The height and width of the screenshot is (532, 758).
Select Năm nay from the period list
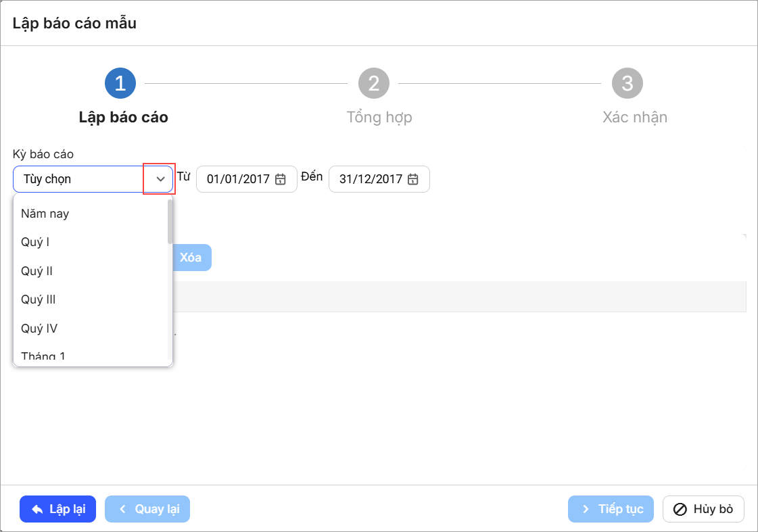45,214
